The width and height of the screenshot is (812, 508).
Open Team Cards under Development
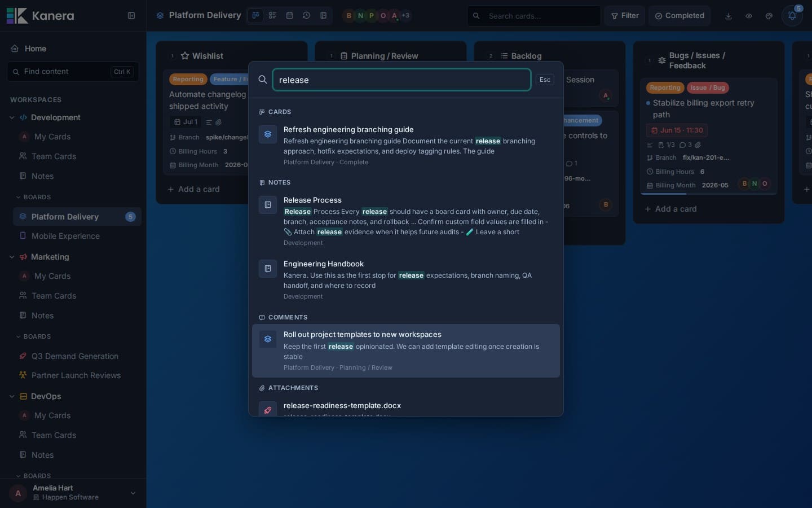(77, 156)
